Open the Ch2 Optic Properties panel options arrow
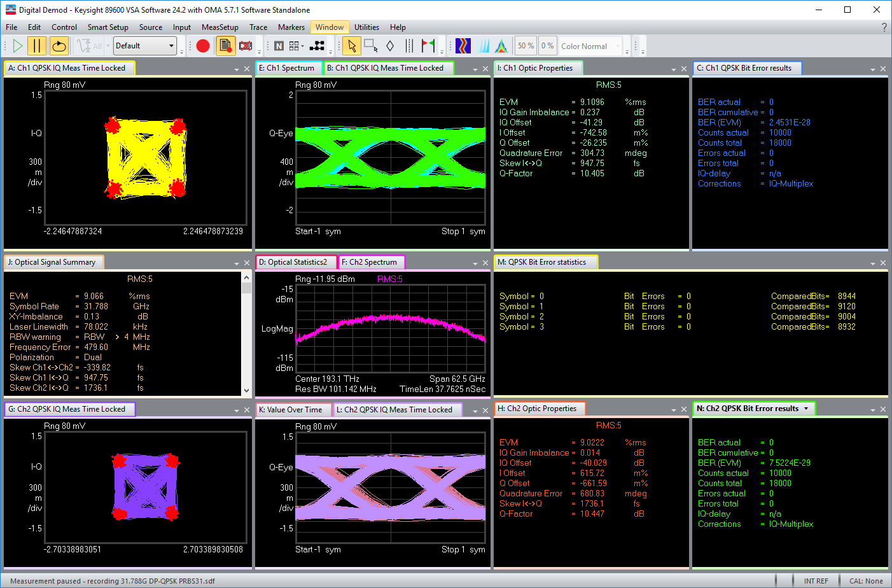Image resolution: width=892 pixels, height=588 pixels. tap(674, 410)
